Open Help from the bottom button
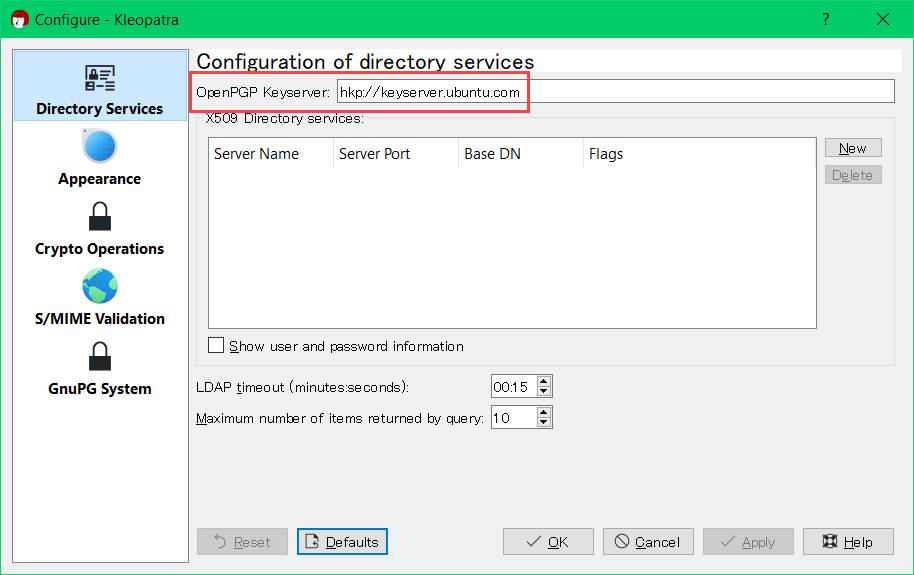This screenshot has height=575, width=914. tap(848, 542)
